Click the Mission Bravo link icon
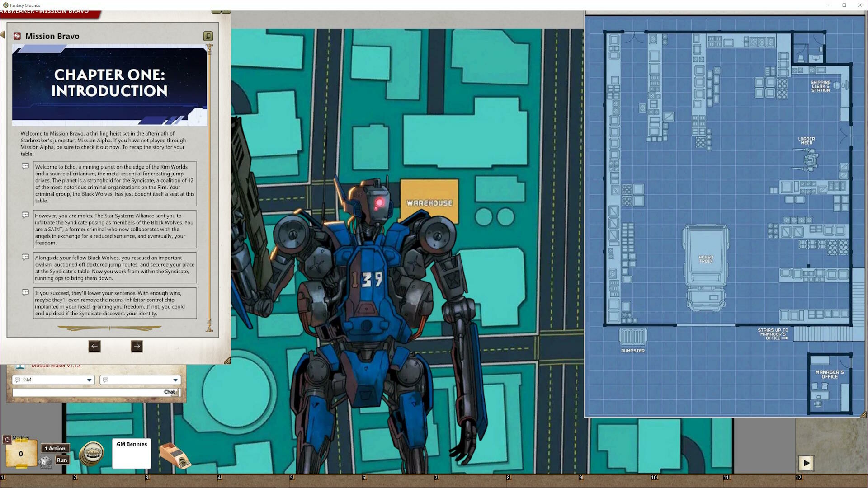This screenshot has height=488, width=868. [17, 36]
